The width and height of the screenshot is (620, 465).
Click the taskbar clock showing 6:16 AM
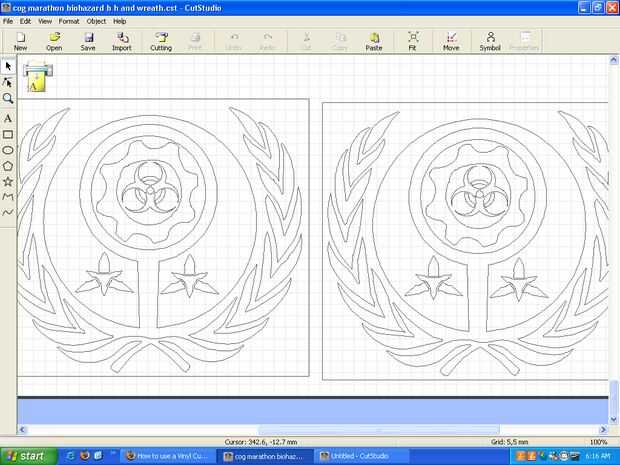598,456
